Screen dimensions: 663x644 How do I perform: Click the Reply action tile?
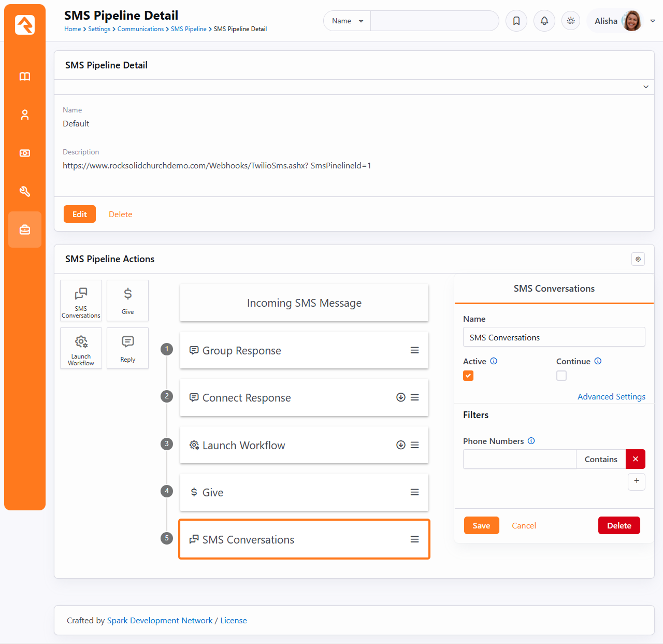(127, 348)
